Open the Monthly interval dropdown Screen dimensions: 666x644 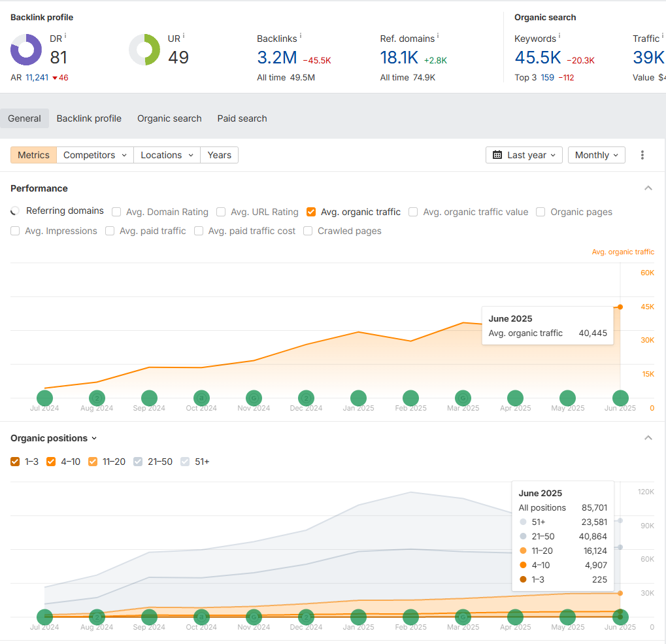coord(596,155)
